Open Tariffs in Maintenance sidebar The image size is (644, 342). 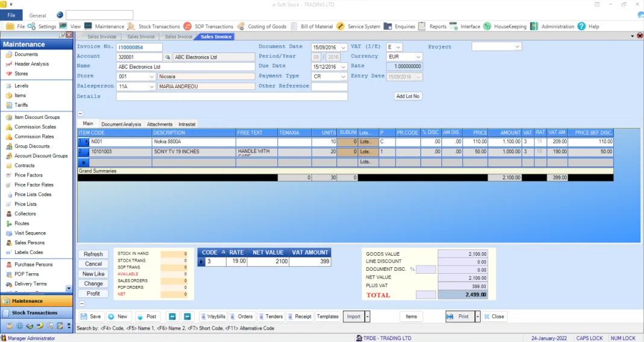click(x=21, y=105)
